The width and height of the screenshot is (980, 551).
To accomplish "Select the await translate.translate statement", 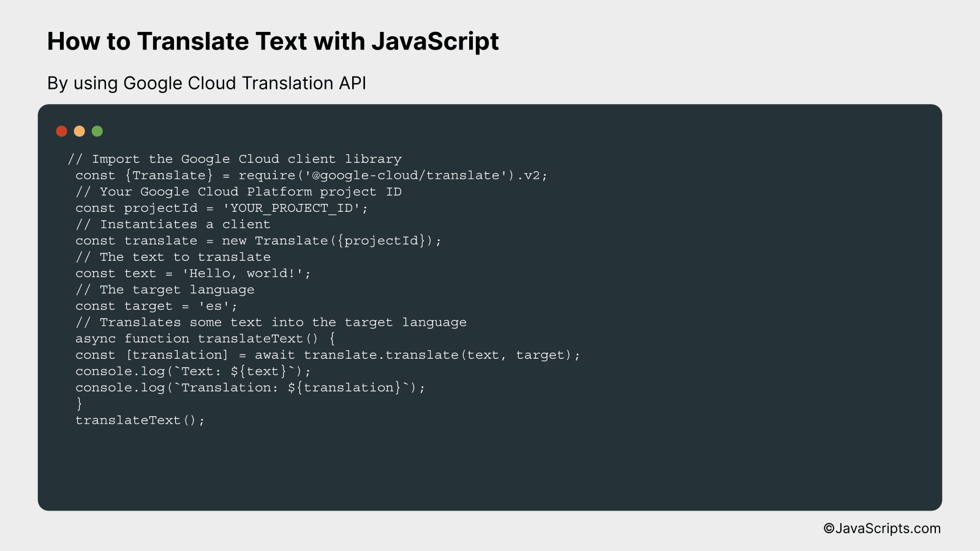I will click(x=328, y=354).
